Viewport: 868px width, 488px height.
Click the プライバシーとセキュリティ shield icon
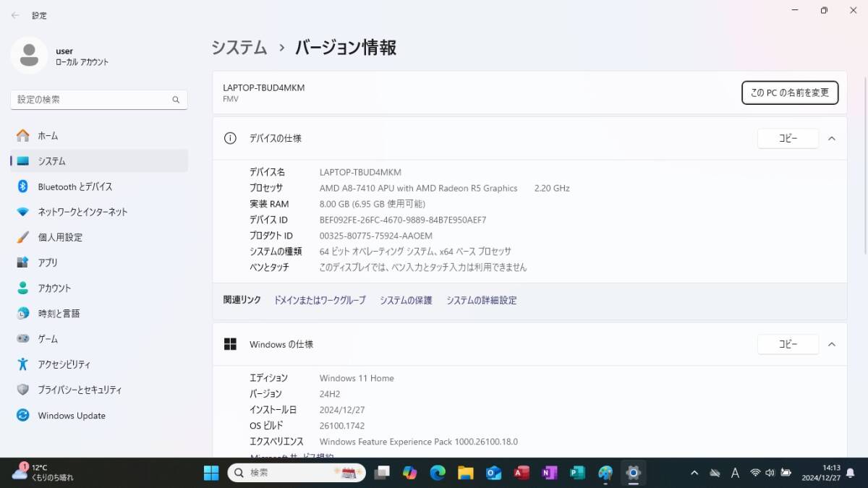(x=23, y=390)
